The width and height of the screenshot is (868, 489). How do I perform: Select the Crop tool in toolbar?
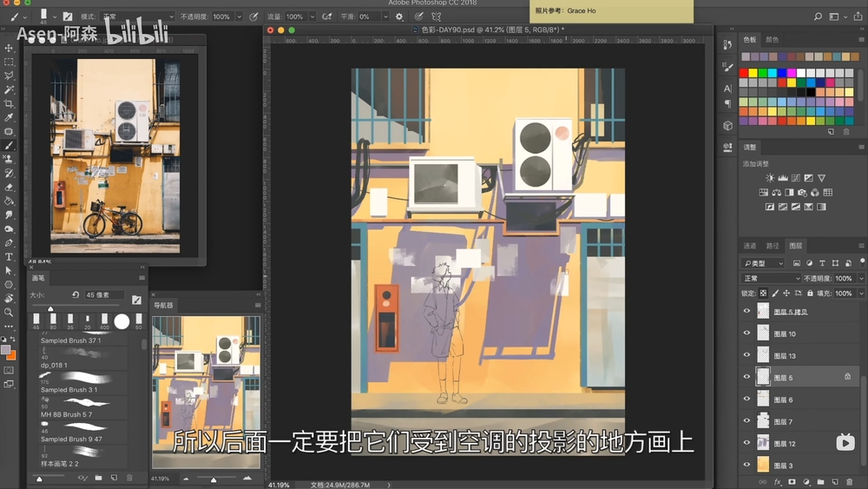[10, 104]
